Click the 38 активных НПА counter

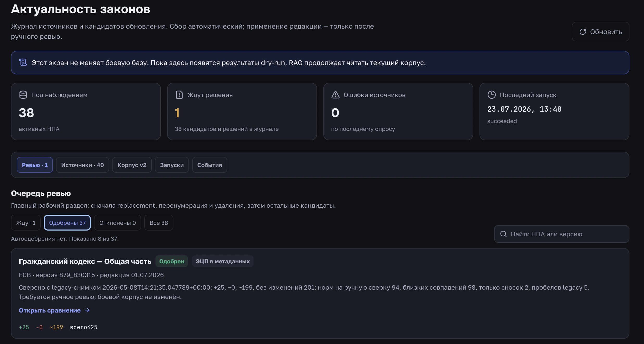pyautogui.click(x=26, y=113)
